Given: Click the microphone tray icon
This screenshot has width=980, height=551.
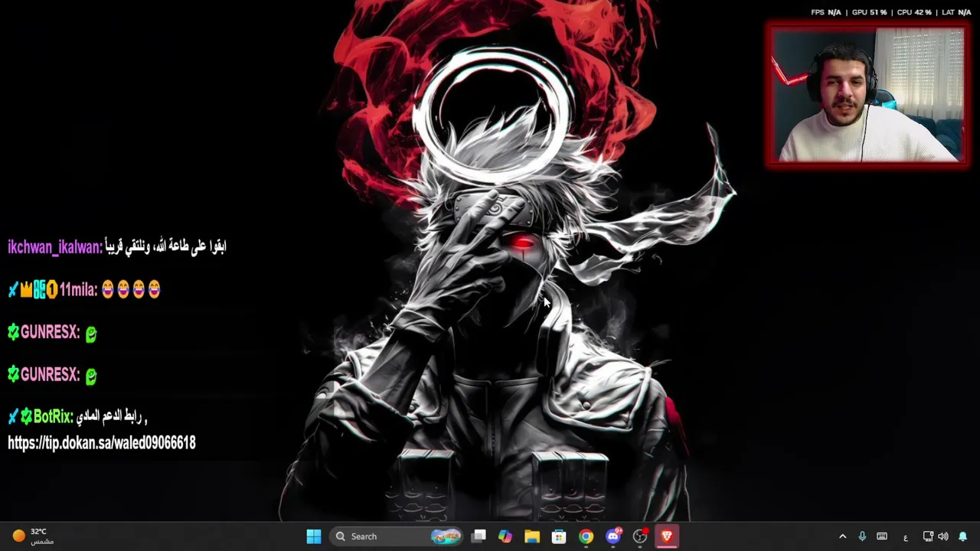Looking at the screenshot, I should 862,536.
